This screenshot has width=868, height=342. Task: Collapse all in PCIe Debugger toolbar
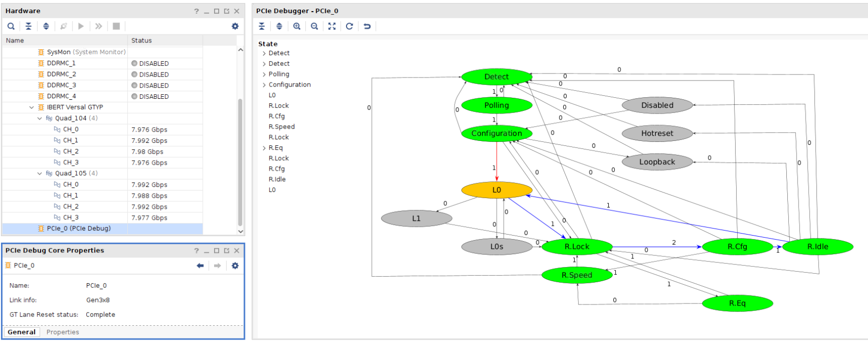(x=262, y=26)
